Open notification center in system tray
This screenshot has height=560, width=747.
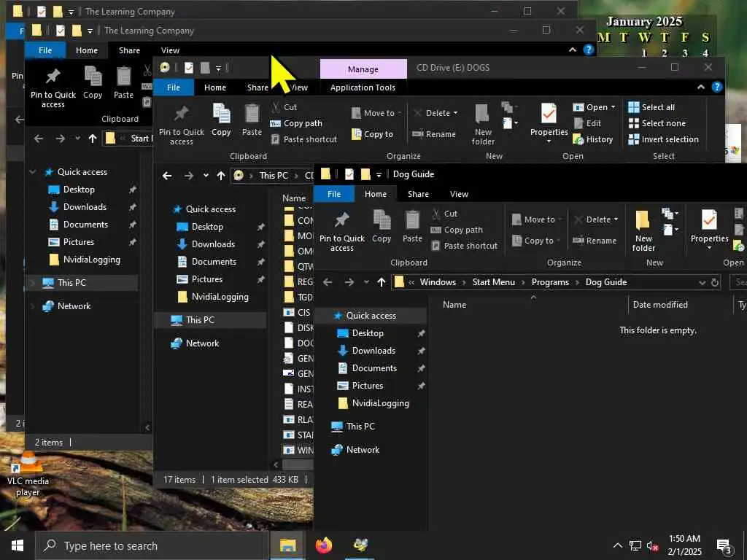(723, 546)
